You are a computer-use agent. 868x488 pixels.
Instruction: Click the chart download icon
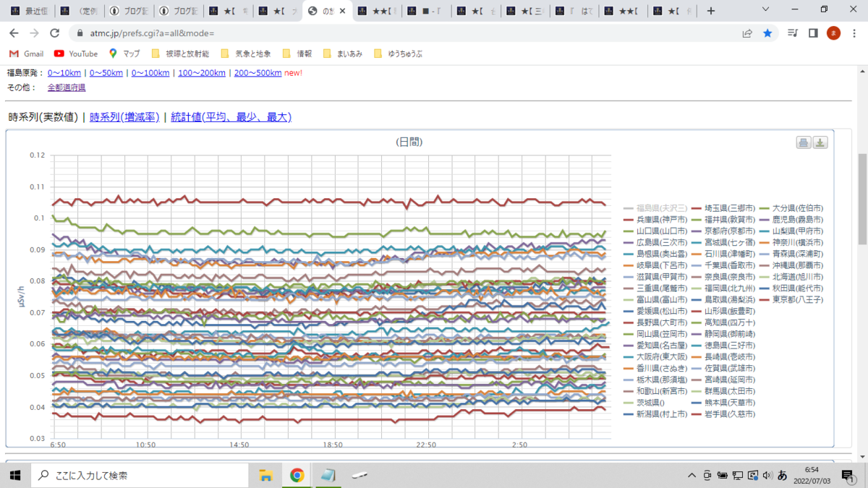pyautogui.click(x=820, y=142)
